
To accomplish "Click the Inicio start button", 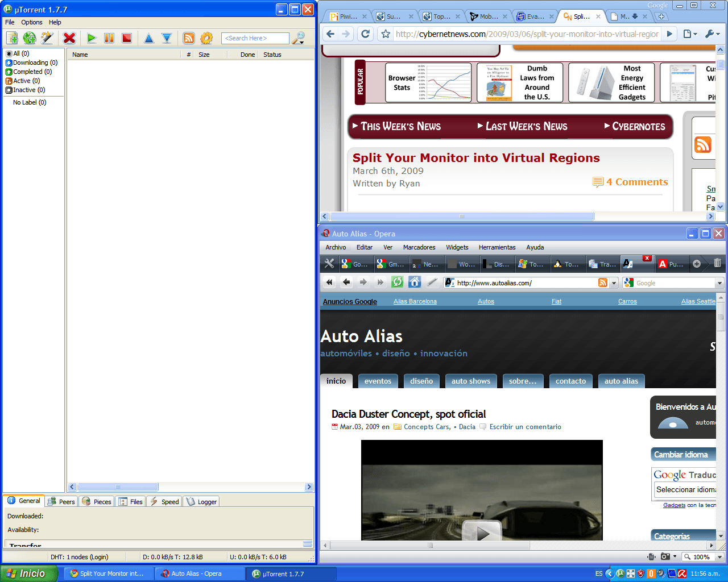I will (28, 573).
